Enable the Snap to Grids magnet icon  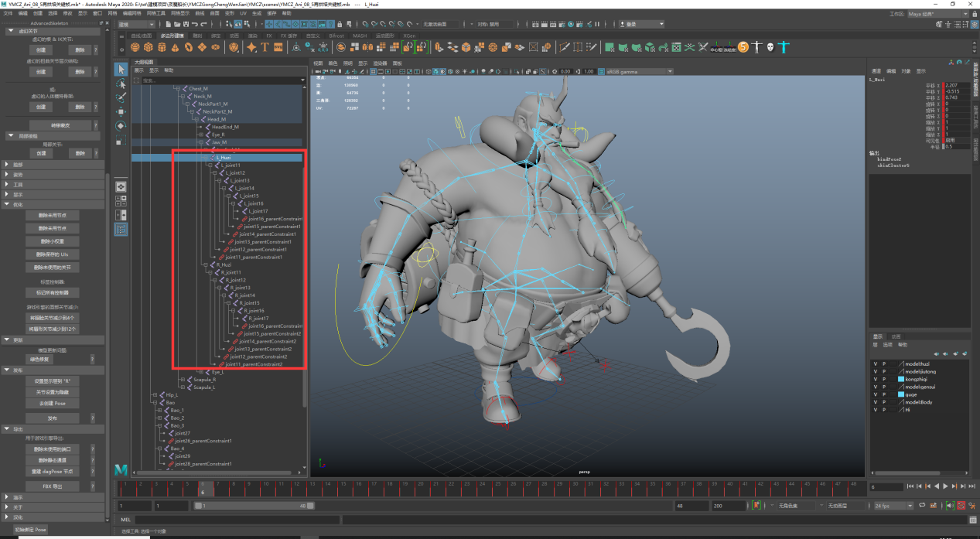coord(268,24)
